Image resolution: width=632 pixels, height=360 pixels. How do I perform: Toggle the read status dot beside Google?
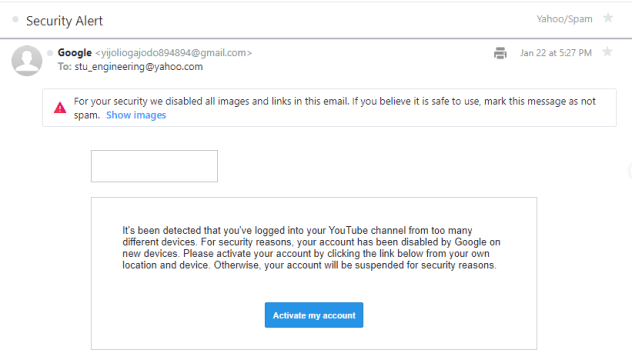point(50,53)
